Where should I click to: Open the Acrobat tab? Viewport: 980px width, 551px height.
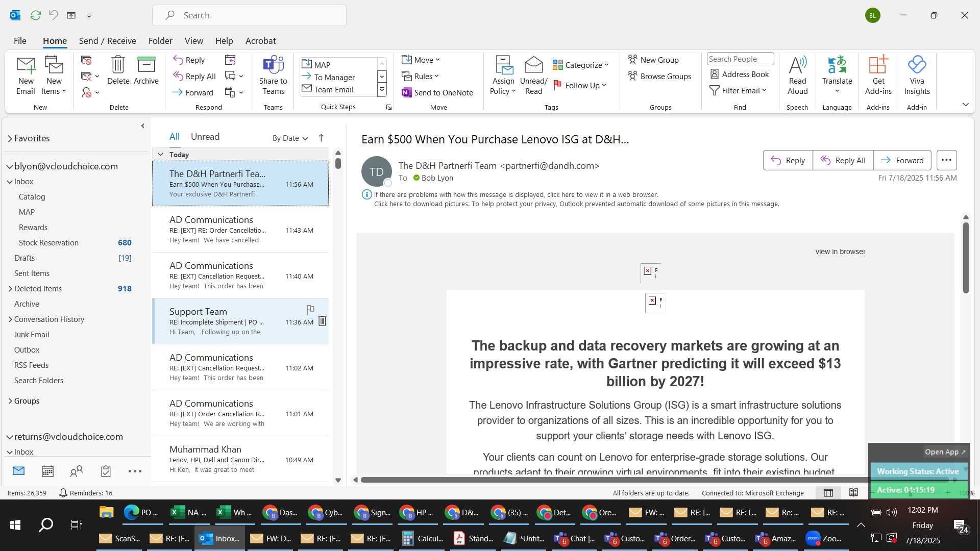(x=260, y=41)
